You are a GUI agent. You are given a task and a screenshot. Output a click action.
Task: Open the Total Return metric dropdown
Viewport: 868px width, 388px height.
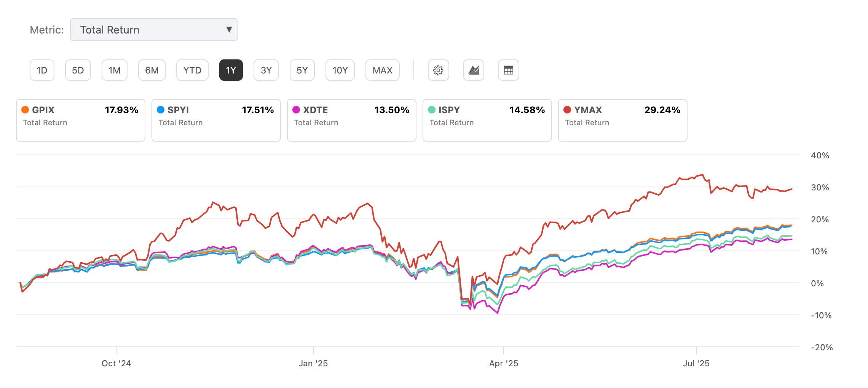pos(153,30)
